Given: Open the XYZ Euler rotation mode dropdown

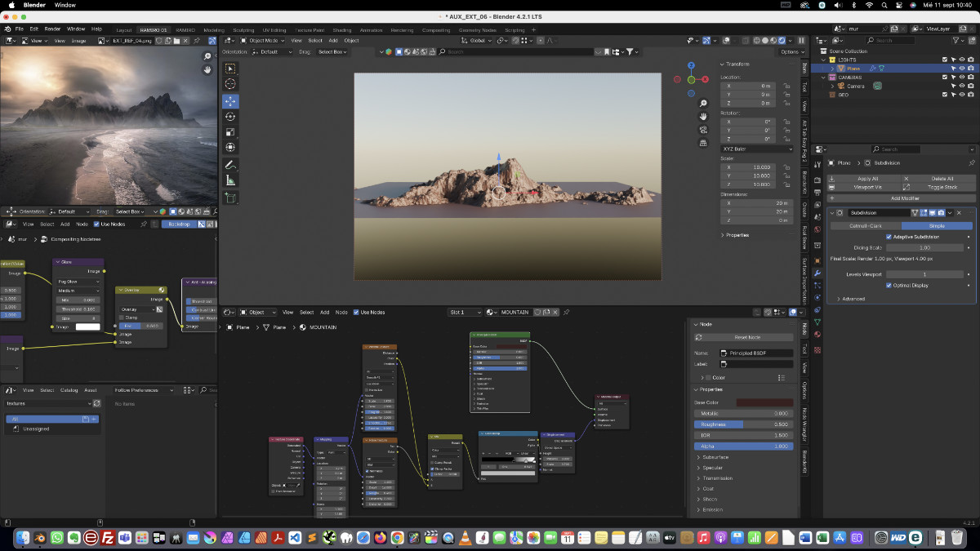Looking at the screenshot, I should (x=756, y=149).
